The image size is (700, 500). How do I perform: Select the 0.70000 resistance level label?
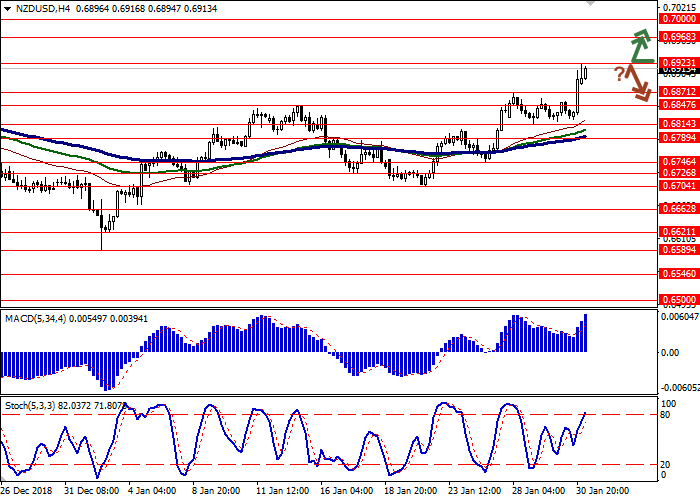pyautogui.click(x=677, y=19)
